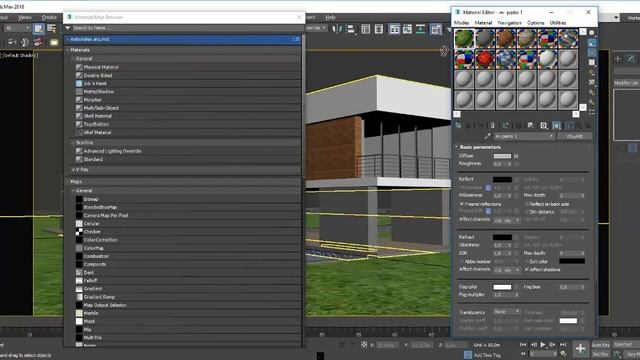Toggle the L lock button beside Fresnel IOR
Screen dimensions: 640x360
point(488,211)
